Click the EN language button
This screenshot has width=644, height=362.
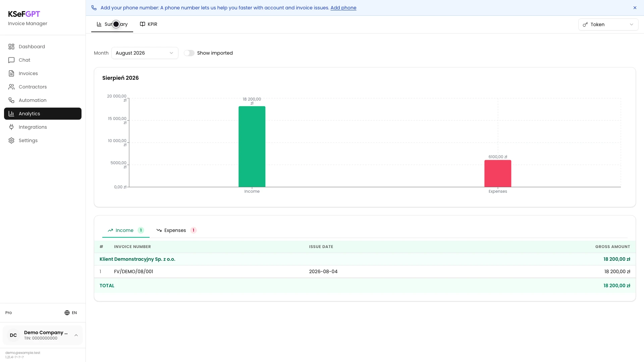tap(71, 313)
